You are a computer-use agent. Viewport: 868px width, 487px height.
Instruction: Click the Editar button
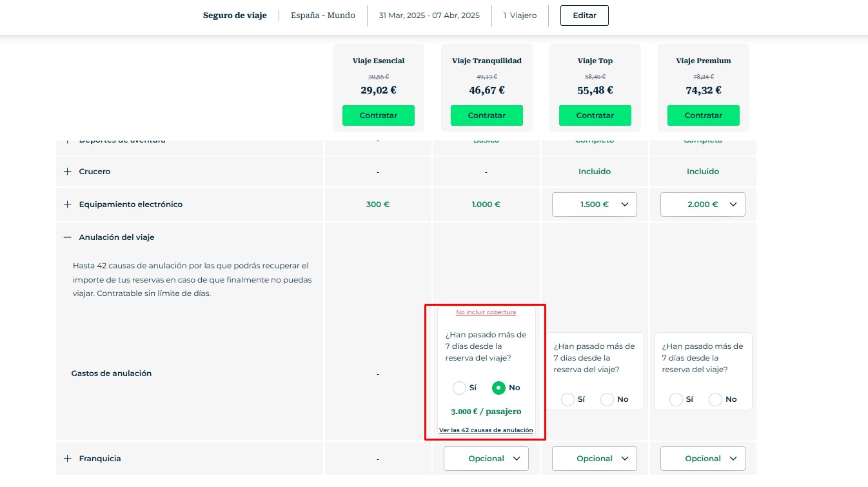pos(584,15)
